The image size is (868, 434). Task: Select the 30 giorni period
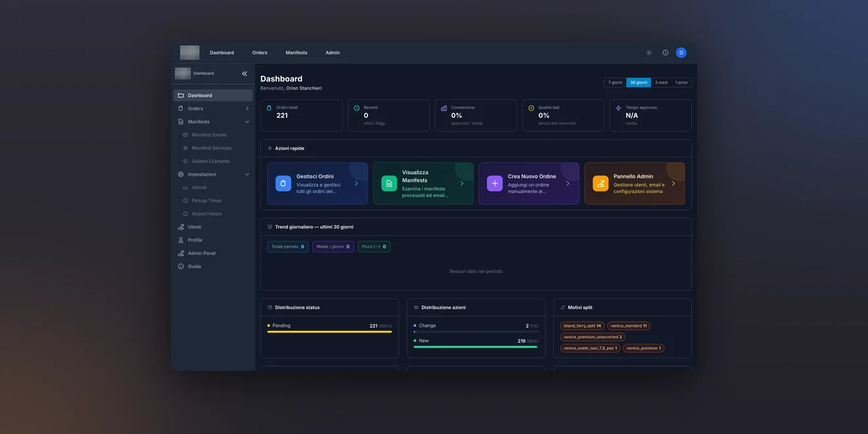click(x=639, y=82)
